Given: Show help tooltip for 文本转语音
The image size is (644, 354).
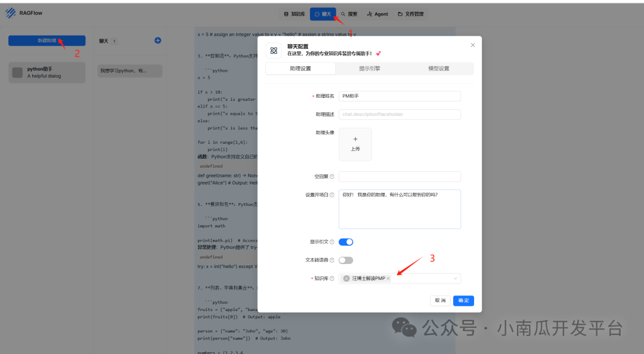Looking at the screenshot, I should click(332, 260).
